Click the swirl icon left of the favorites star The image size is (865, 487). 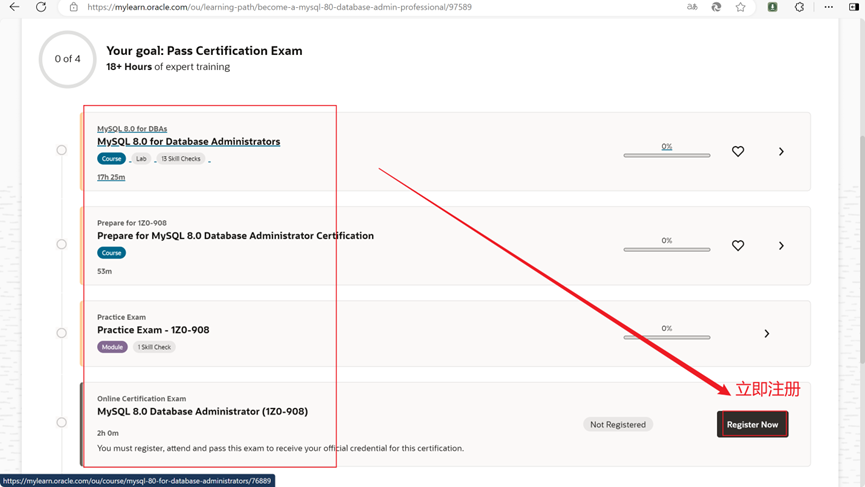point(716,7)
